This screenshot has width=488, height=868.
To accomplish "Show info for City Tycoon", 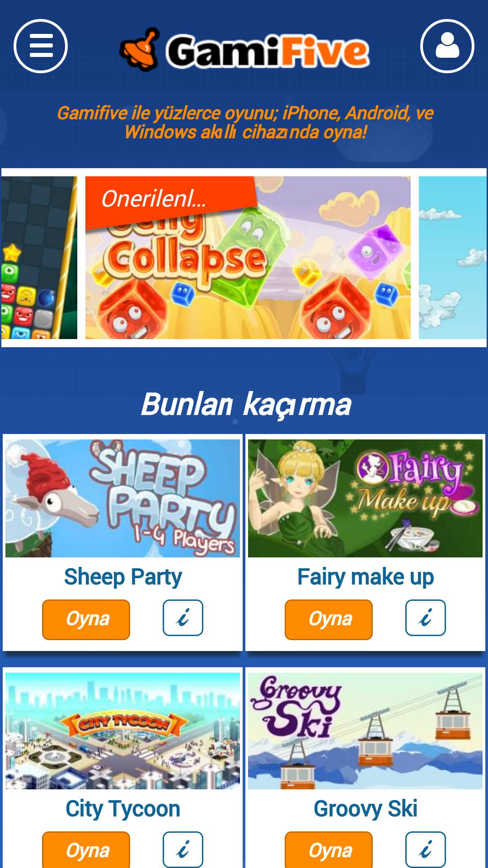I will pos(183,850).
